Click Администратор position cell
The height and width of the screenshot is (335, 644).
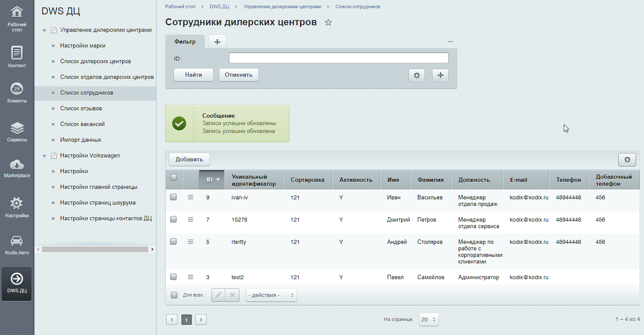pos(478,277)
